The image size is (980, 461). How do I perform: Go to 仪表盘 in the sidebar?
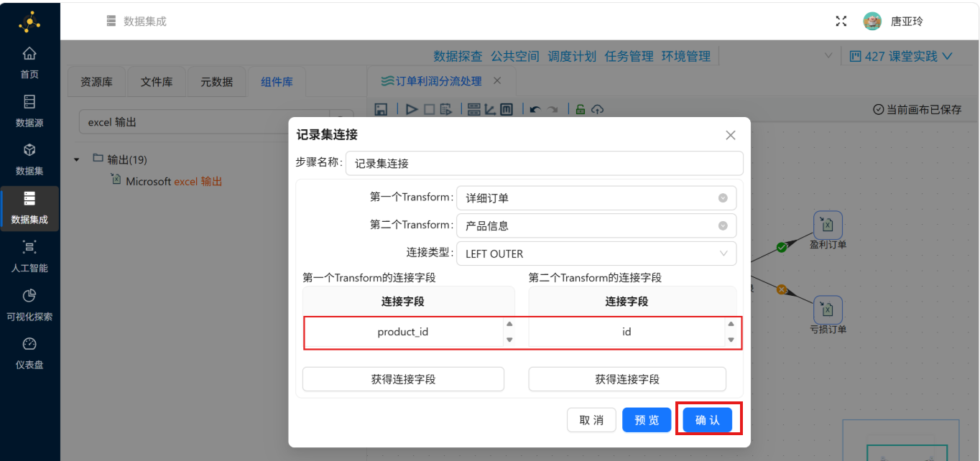point(29,353)
